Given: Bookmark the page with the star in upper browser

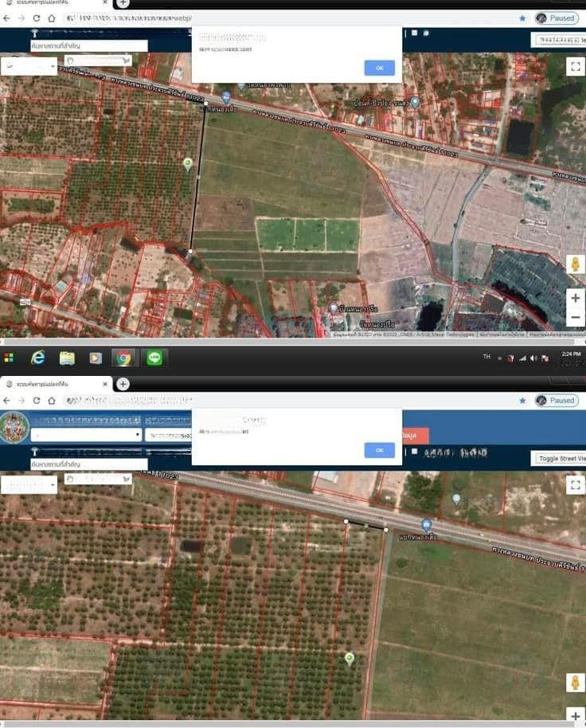Looking at the screenshot, I should point(522,18).
